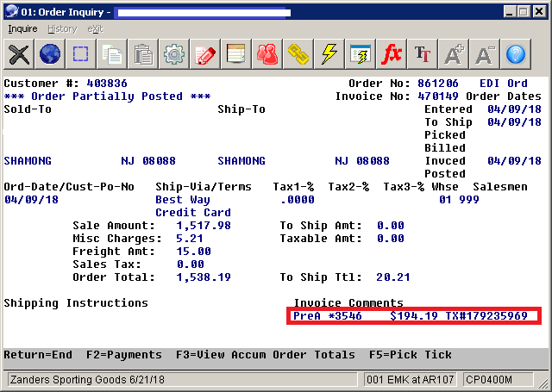Click the Order Partially Posted message
The image size is (552, 392).
click(x=107, y=96)
